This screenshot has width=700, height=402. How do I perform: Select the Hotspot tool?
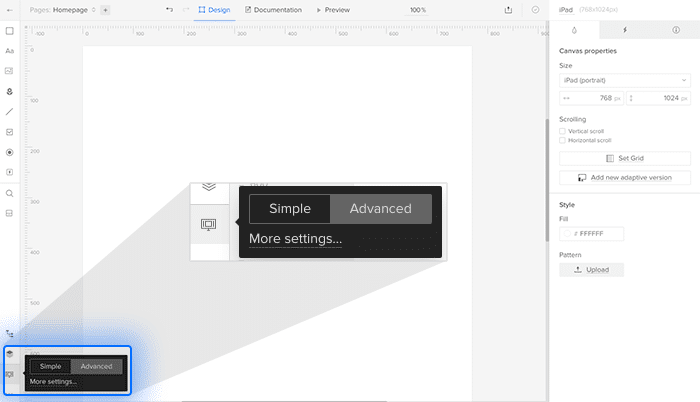pyautogui.click(x=9, y=172)
